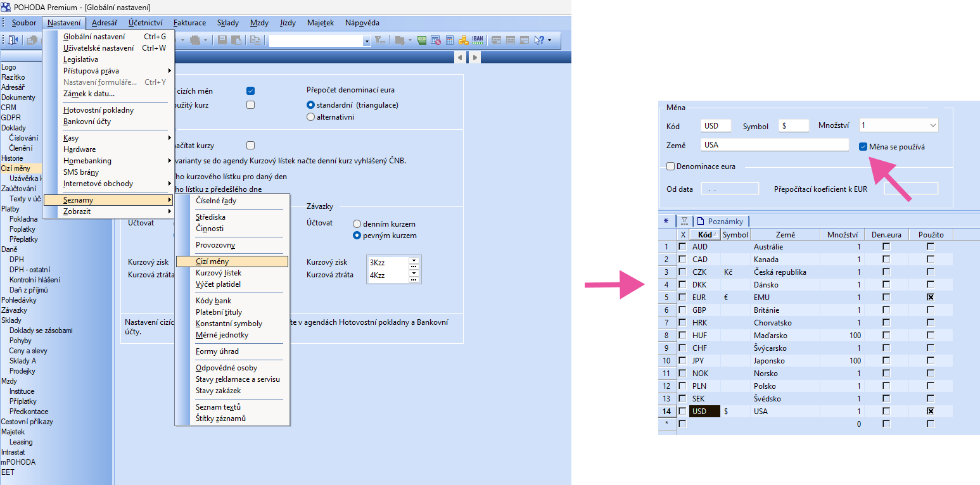Click the help pointer question-mark icon
The height and width of the screenshot is (485, 980).
pyautogui.click(x=539, y=40)
